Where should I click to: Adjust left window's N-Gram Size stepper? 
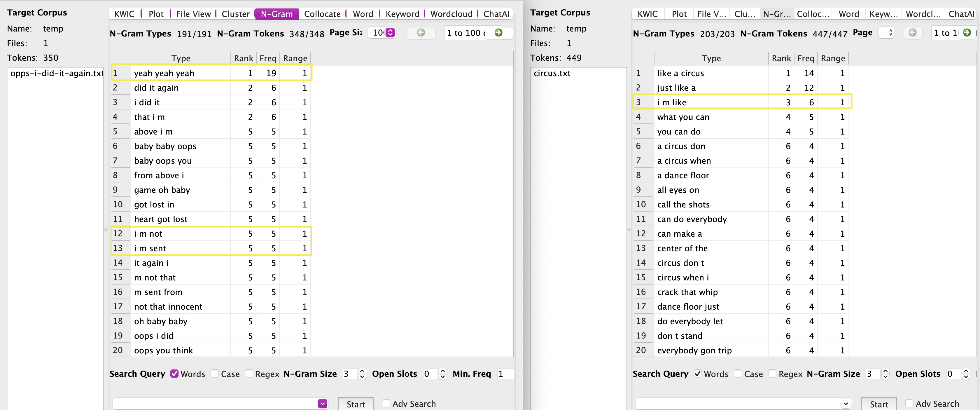click(362, 374)
